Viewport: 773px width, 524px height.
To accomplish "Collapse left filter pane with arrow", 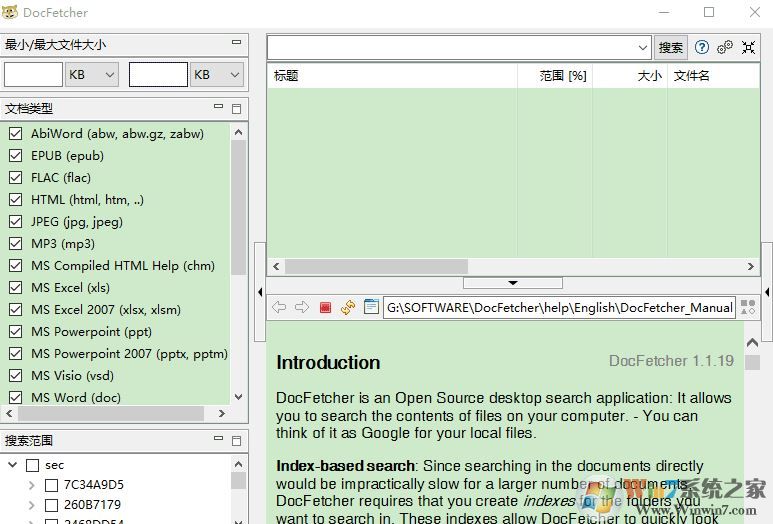I will pyautogui.click(x=260, y=292).
